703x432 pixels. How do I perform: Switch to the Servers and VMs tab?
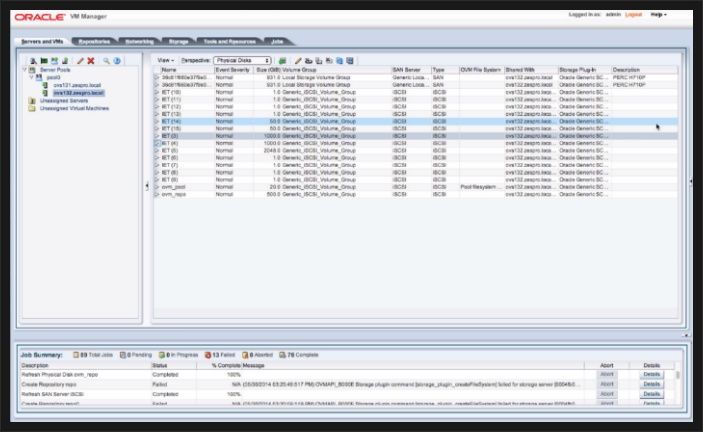coord(42,42)
